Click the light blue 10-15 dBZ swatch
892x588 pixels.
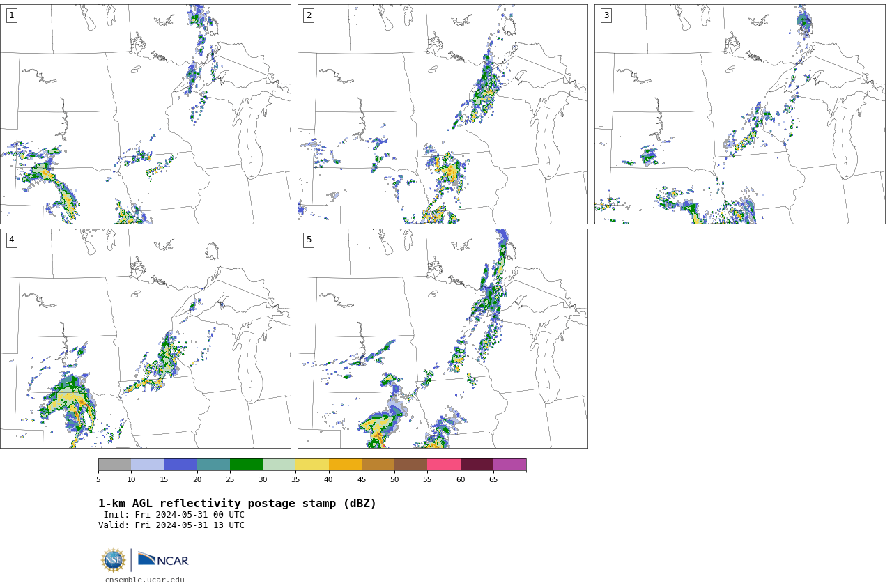point(147,465)
